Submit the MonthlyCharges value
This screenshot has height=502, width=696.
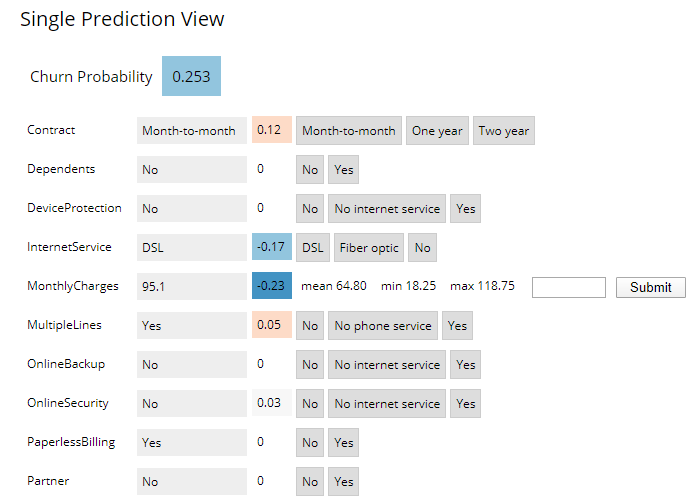pyautogui.click(x=651, y=287)
